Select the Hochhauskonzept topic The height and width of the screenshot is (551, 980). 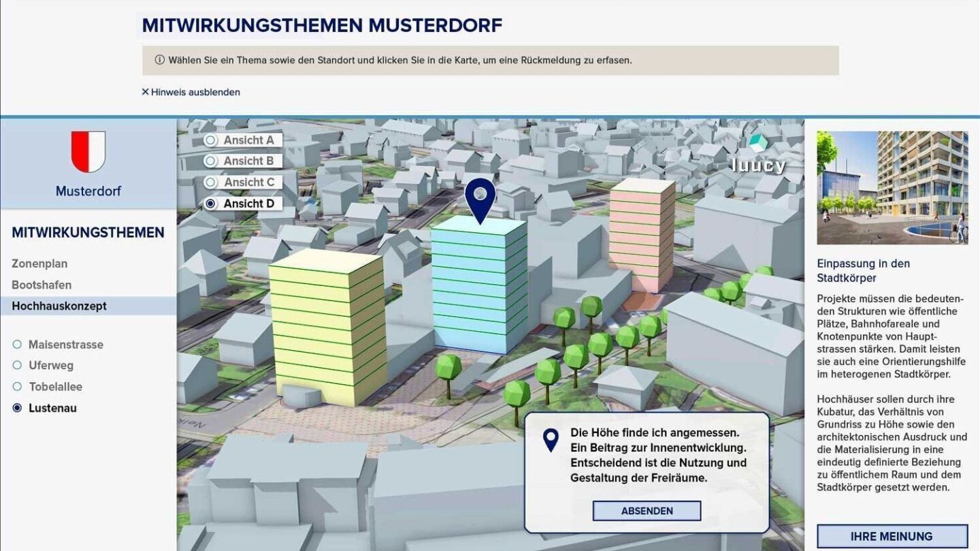click(x=59, y=306)
